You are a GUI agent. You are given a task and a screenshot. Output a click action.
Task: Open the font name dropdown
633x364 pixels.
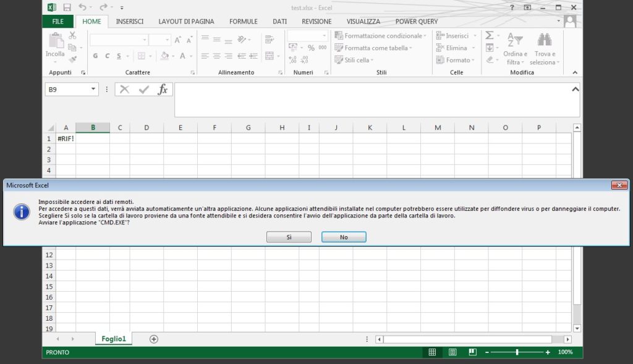[x=144, y=40]
